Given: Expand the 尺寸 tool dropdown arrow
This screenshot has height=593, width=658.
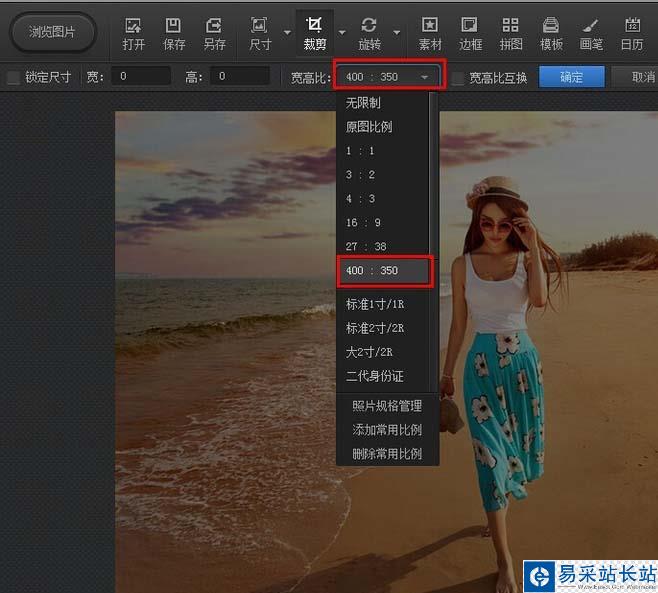Looking at the screenshot, I should pyautogui.click(x=287, y=32).
